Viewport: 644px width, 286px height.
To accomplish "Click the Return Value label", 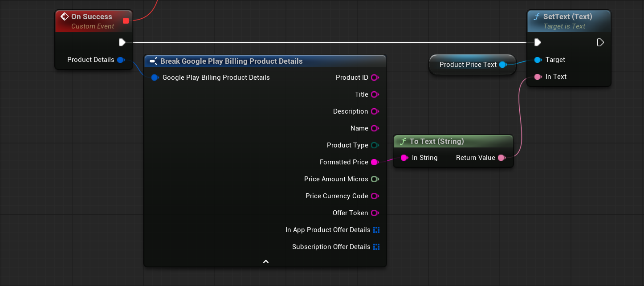I will 476,158.
